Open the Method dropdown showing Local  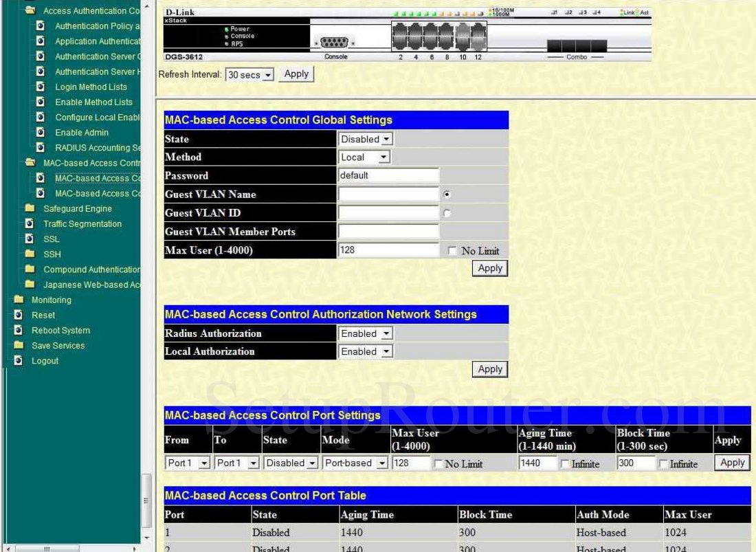[x=364, y=157]
